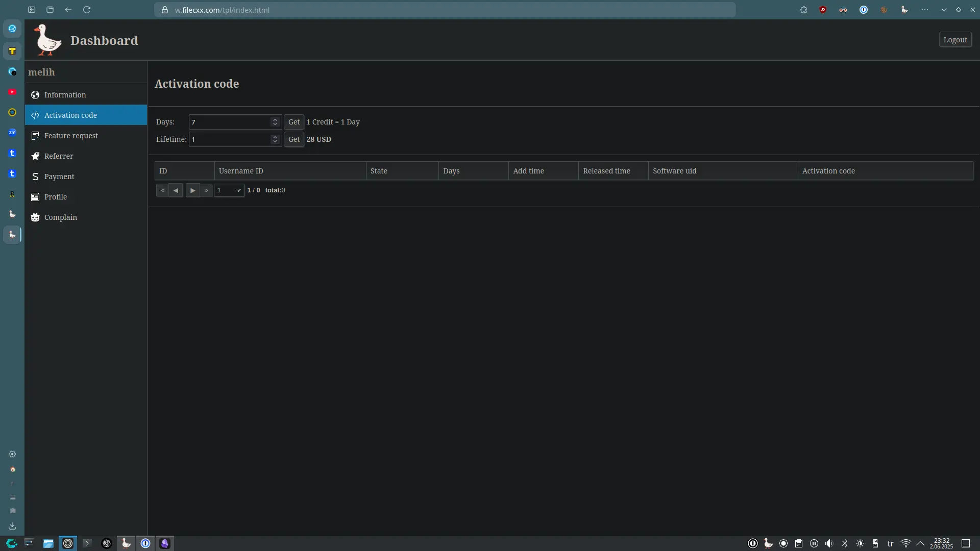Click the Released time column header
The image size is (980, 551).
613,171
